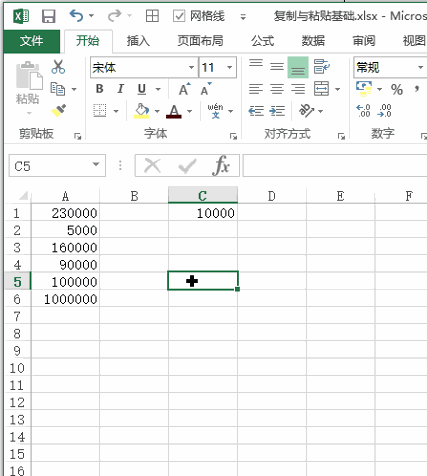427x476 pixels.
Task: Click the Cut scissors icon
Action: click(x=58, y=67)
